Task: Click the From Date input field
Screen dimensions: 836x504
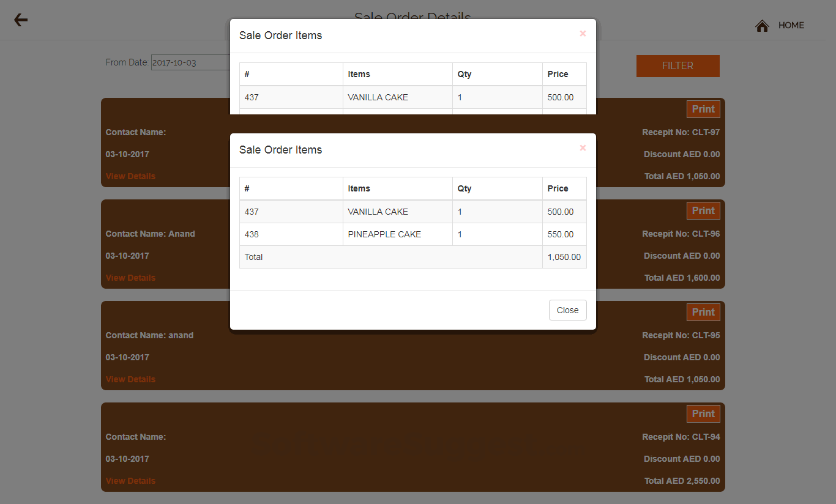Action: coord(190,62)
